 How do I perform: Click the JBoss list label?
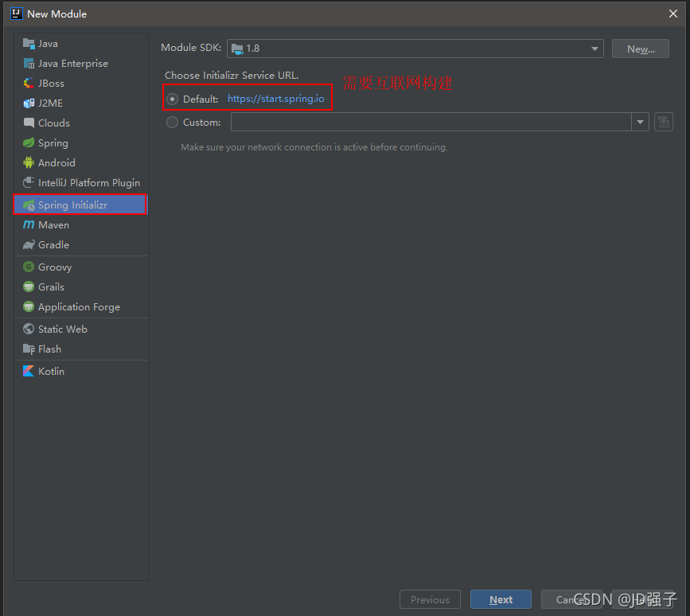click(x=51, y=83)
